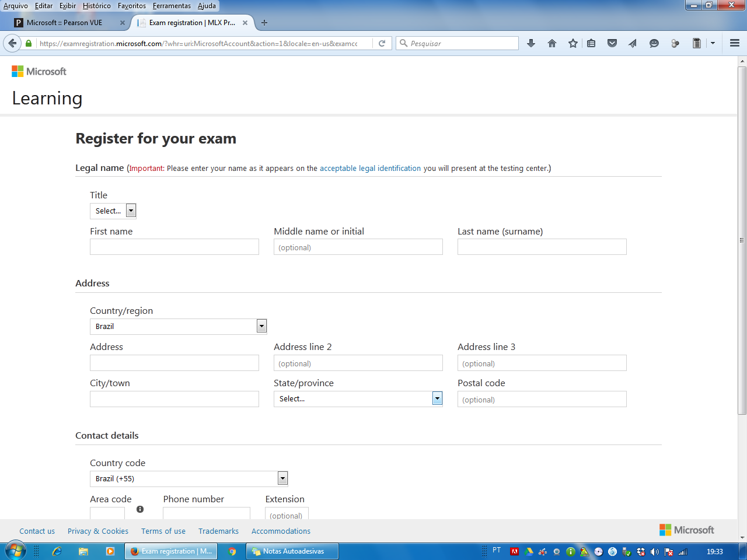Open the Contact us footer link
The height and width of the screenshot is (560, 747).
37,531
